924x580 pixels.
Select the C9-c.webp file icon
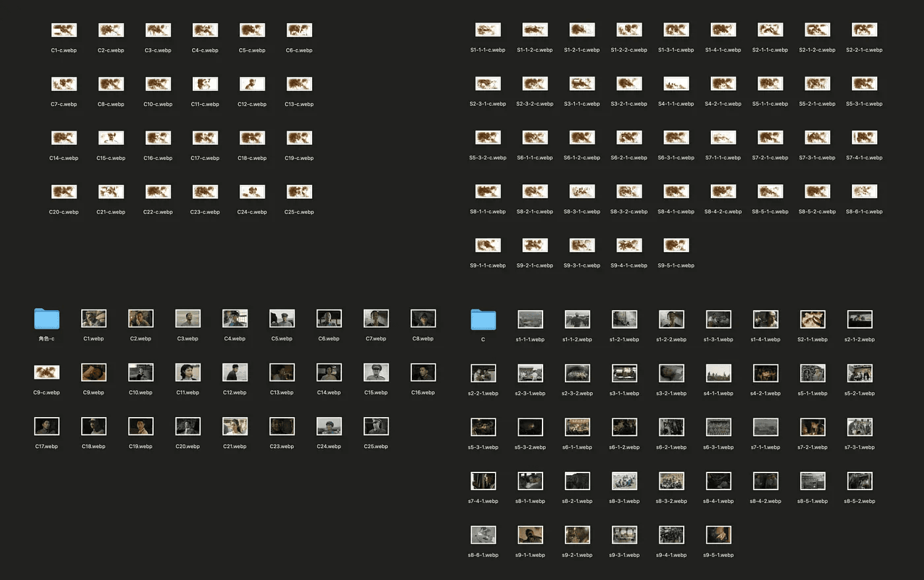(x=47, y=372)
